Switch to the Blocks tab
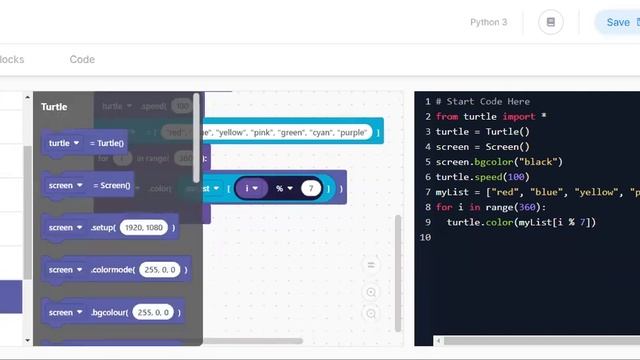Image resolution: width=640 pixels, height=360 pixels. [x=11, y=60]
